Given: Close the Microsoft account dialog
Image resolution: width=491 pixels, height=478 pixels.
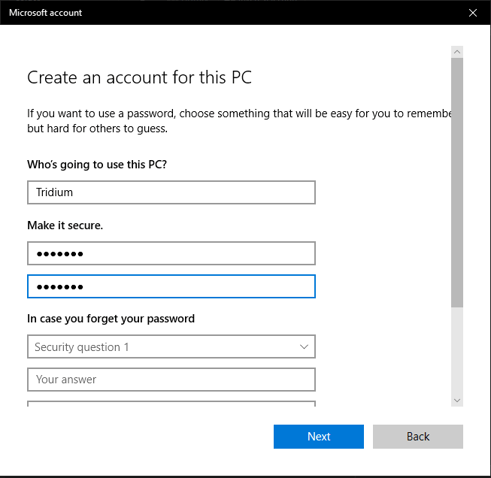Looking at the screenshot, I should point(472,13).
